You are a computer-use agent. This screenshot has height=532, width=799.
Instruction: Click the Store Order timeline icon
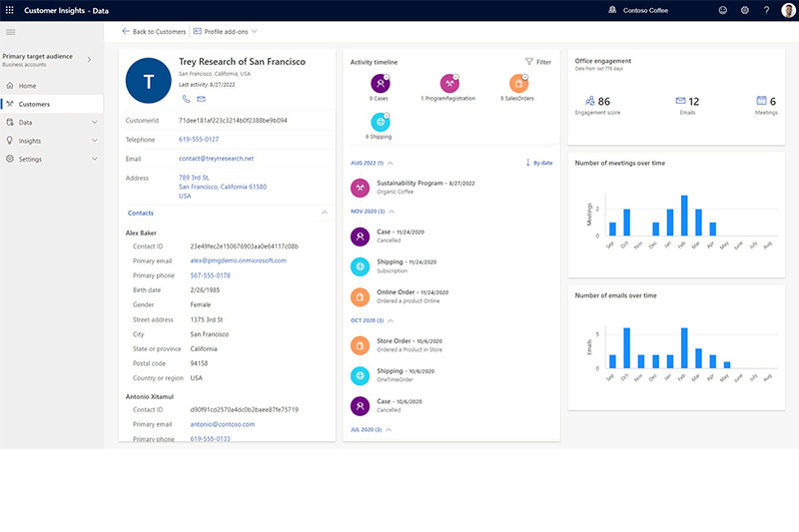360,345
